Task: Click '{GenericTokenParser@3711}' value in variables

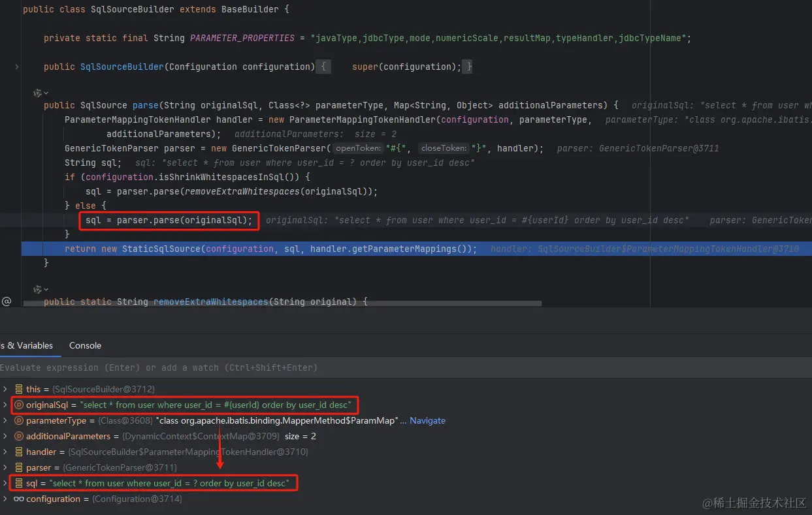Action: click(x=120, y=467)
